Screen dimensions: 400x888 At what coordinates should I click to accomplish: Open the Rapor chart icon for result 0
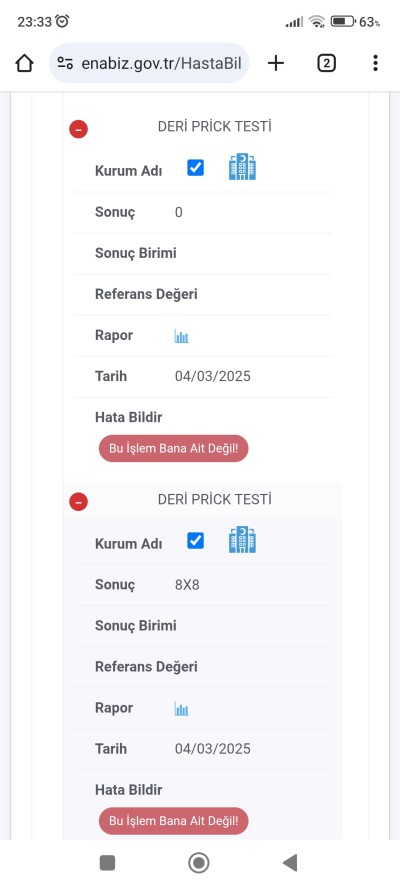(x=181, y=336)
